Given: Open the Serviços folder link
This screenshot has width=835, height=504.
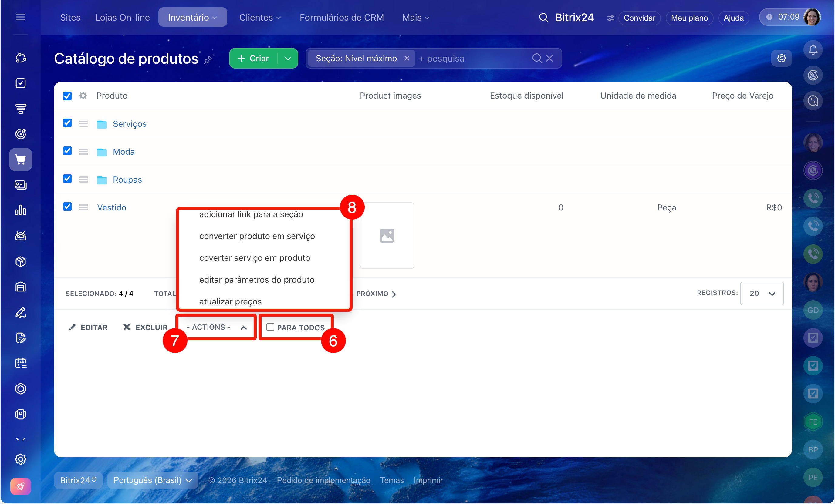Looking at the screenshot, I should [x=130, y=124].
